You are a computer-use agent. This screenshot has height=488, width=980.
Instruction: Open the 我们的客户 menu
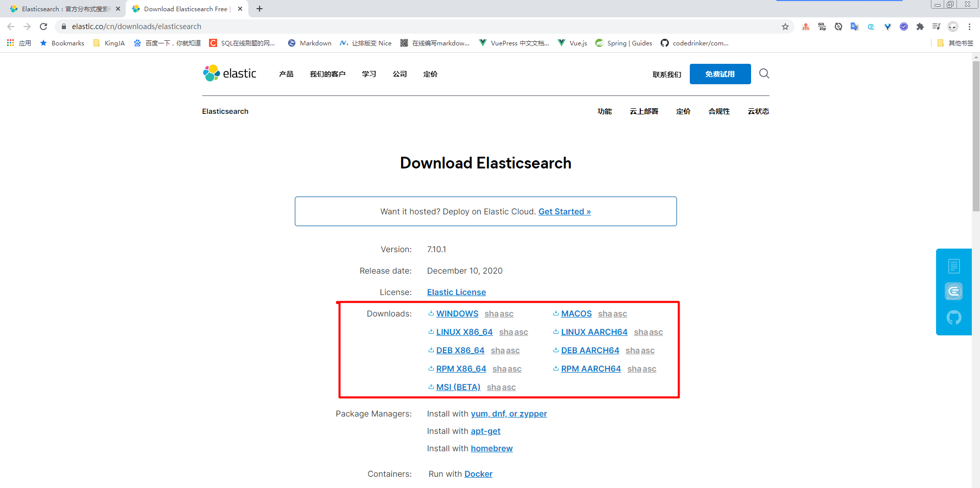pos(328,74)
